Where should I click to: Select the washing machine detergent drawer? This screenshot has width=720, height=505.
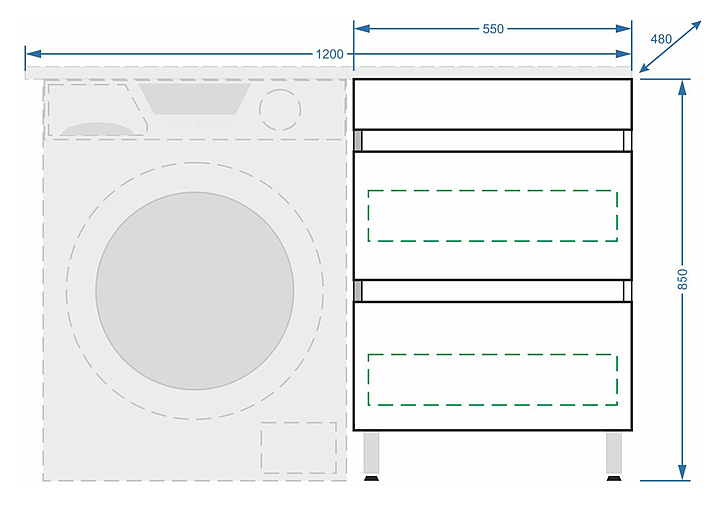(x=94, y=111)
